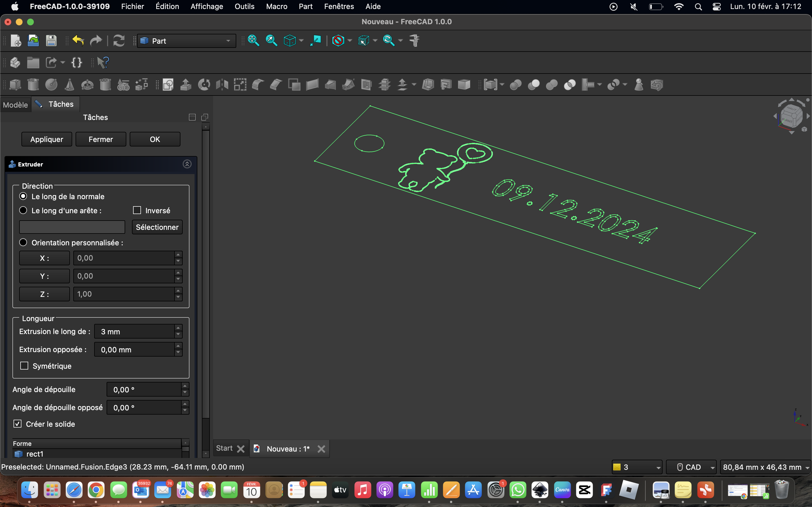
Task: Click the Save document icon
Action: tap(51, 41)
